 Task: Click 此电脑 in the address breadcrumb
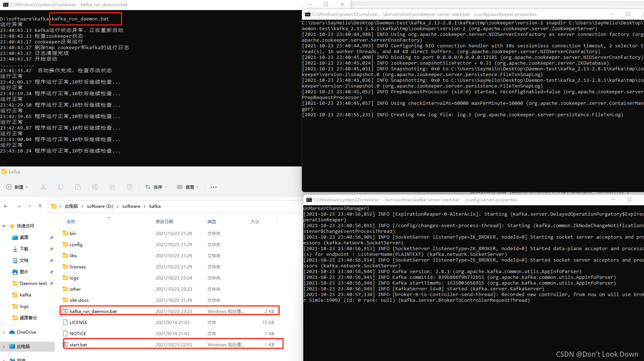coord(71,206)
